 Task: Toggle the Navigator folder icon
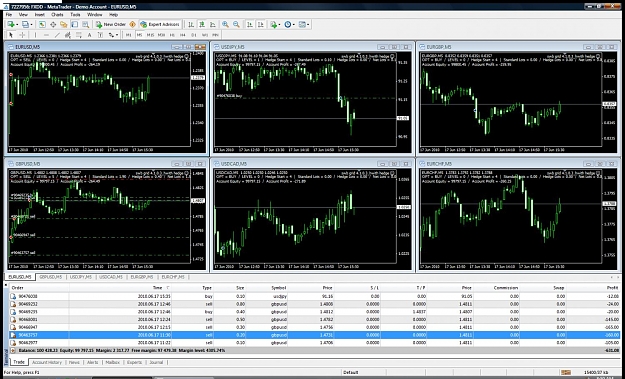click(x=63, y=24)
